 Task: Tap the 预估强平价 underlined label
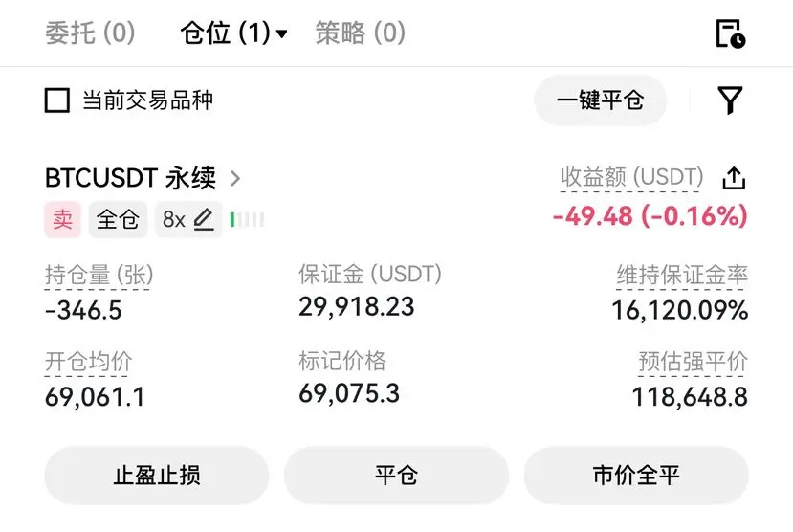(693, 362)
